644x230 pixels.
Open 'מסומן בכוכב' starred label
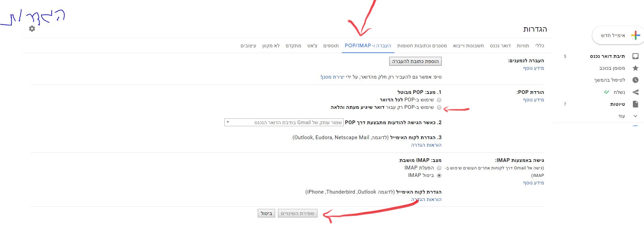click(x=612, y=68)
